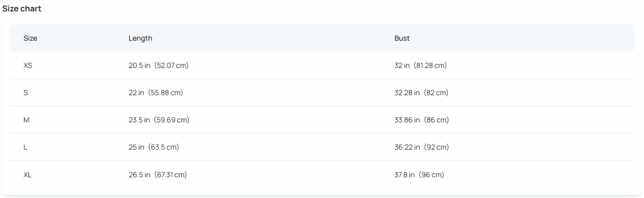The width and height of the screenshot is (644, 198).
Task: Select the Bust column header
Action: (x=402, y=38)
